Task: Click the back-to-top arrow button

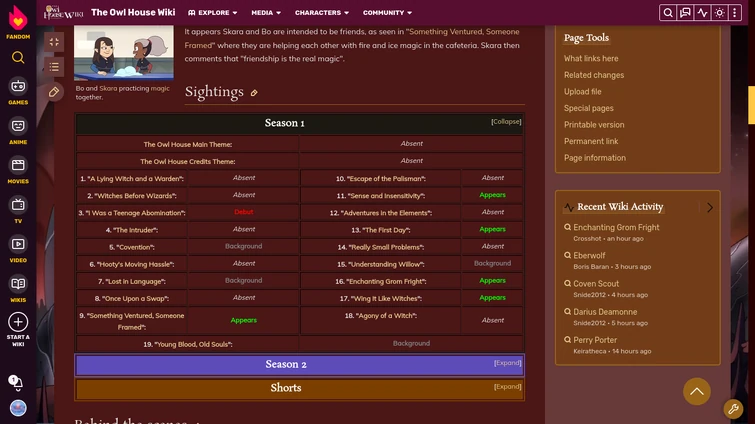Action: 697,391
